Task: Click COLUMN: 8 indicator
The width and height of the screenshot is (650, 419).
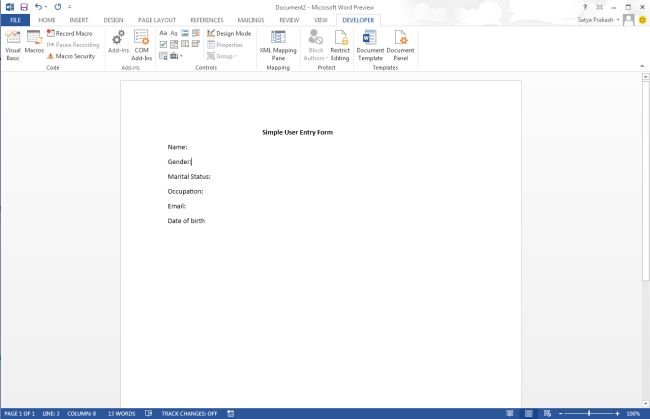Action: (x=81, y=414)
